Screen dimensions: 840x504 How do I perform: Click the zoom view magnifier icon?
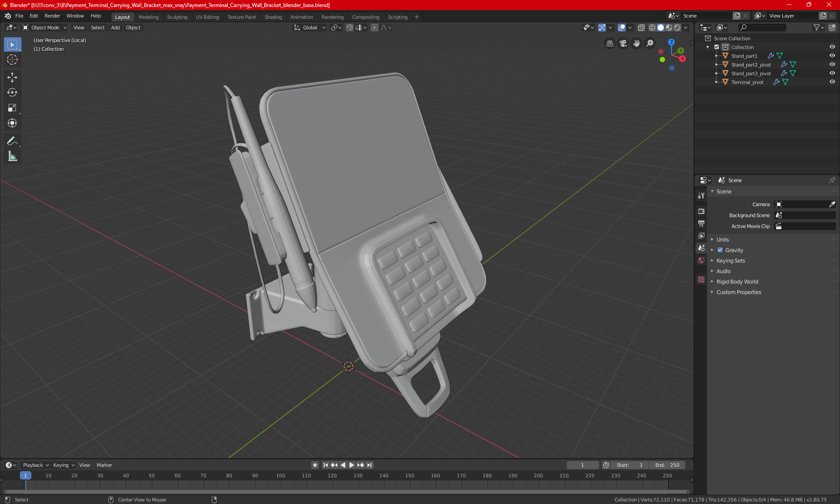coord(650,43)
